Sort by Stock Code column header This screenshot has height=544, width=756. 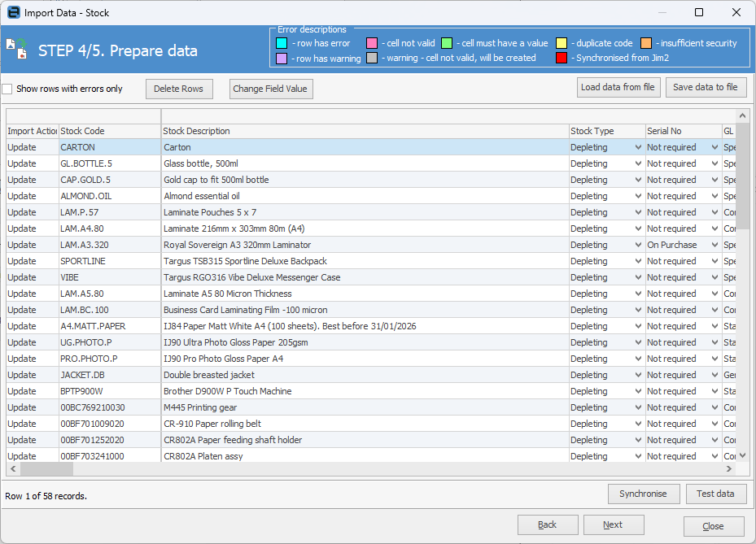[x=109, y=131]
